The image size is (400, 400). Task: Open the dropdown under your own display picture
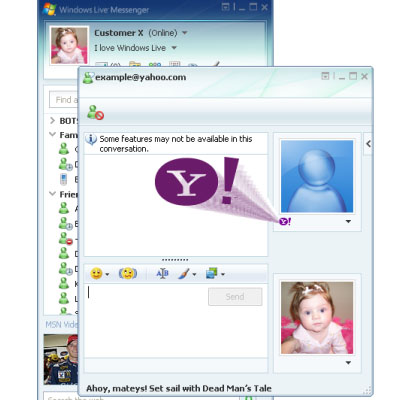pos(348,363)
